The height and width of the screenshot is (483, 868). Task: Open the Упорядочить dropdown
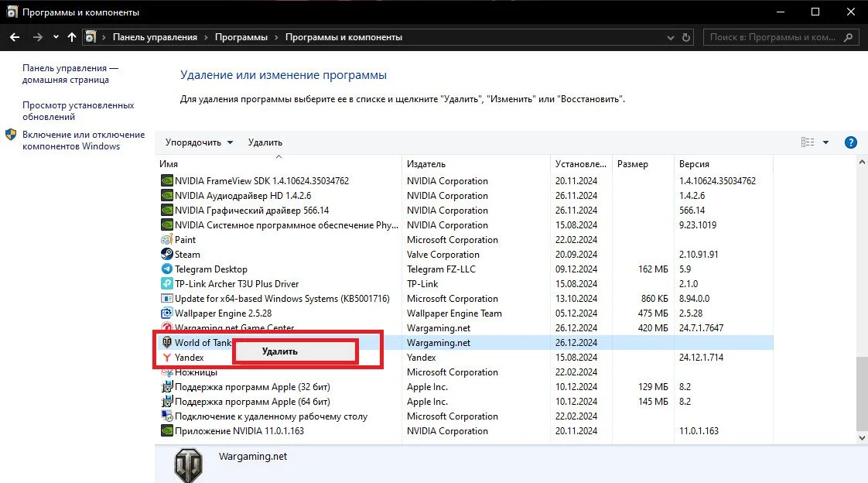(x=199, y=142)
